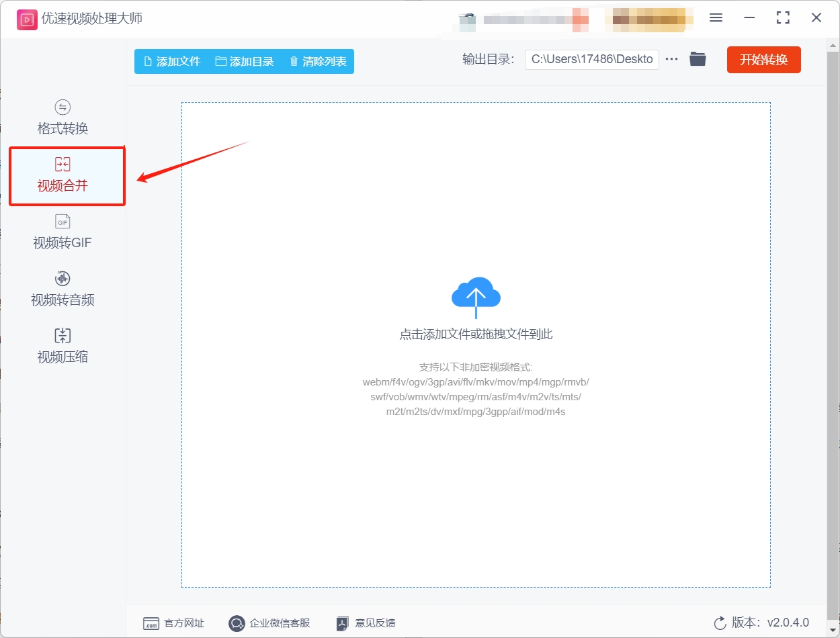Click the ... button to browse output path
Screen dimensions: 840x638
[671, 59]
